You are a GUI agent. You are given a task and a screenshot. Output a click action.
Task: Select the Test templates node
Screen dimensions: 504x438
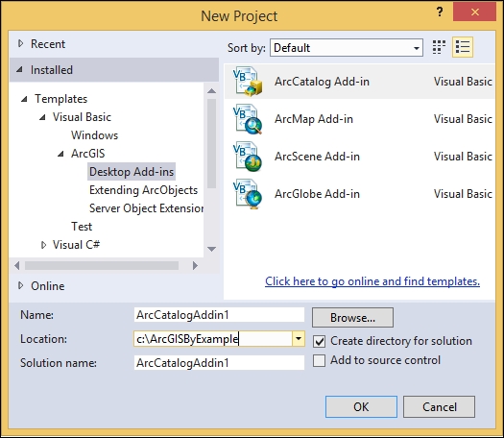pyautogui.click(x=82, y=227)
